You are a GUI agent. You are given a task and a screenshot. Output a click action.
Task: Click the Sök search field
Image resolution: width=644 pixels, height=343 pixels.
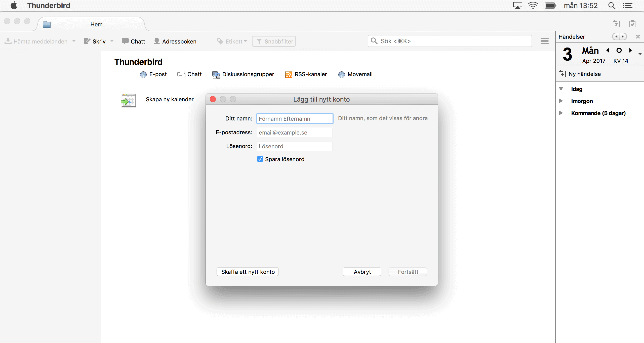tap(450, 41)
